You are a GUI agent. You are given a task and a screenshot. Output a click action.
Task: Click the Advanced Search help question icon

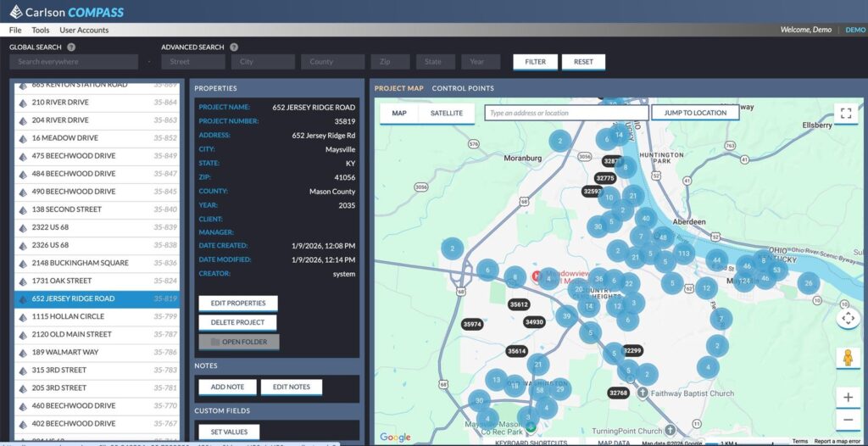[234, 47]
